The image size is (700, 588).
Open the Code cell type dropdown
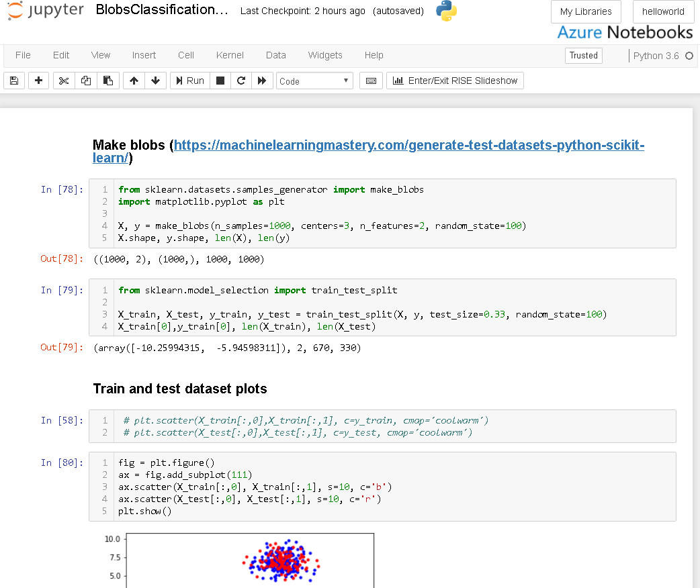(x=314, y=81)
